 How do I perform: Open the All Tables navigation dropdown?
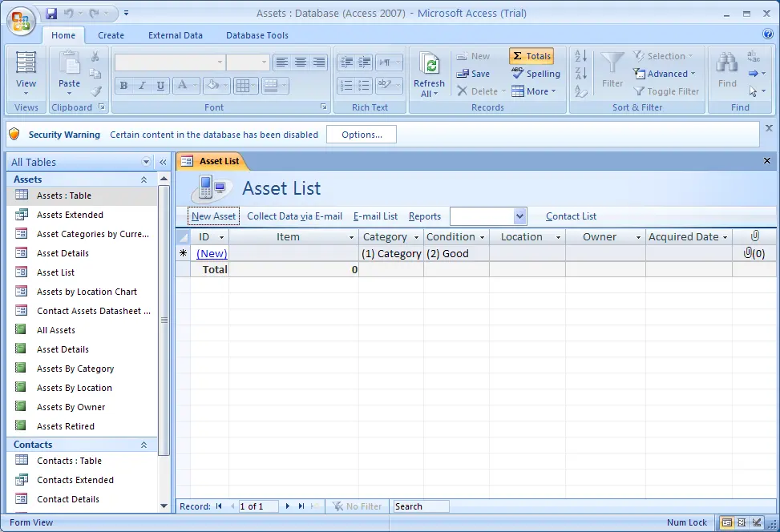[x=146, y=162]
